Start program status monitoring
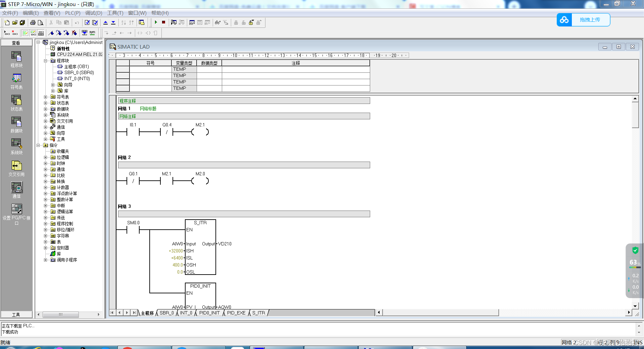 (174, 22)
